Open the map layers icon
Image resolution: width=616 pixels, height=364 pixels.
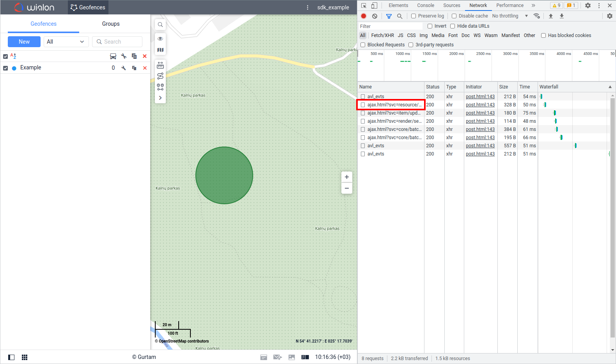pyautogui.click(x=160, y=50)
